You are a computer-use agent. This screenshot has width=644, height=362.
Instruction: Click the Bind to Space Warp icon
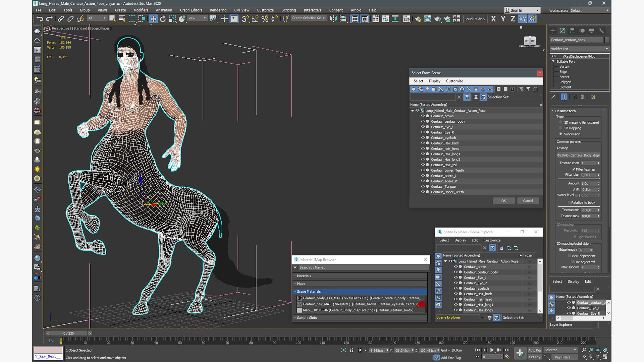pyautogui.click(x=80, y=19)
